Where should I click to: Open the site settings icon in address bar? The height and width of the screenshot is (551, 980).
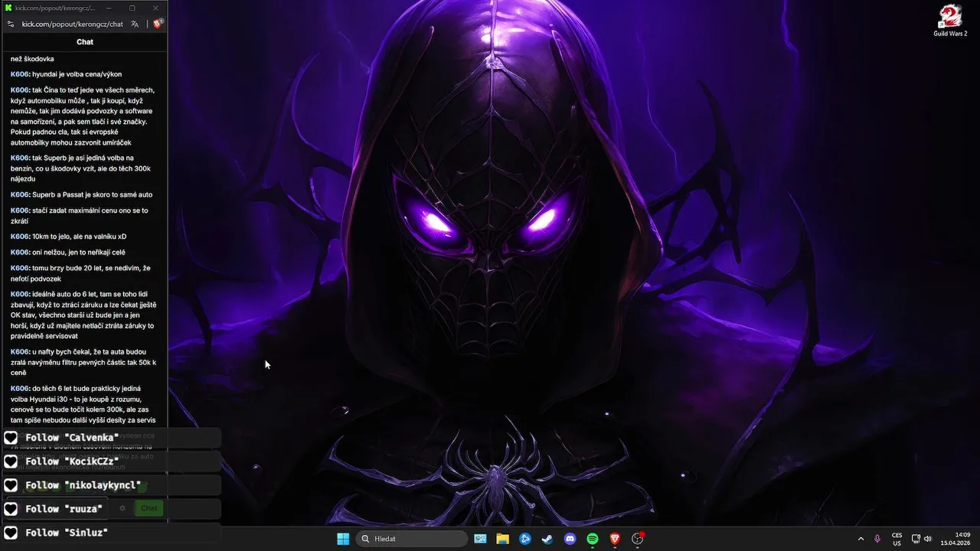pyautogui.click(x=11, y=24)
